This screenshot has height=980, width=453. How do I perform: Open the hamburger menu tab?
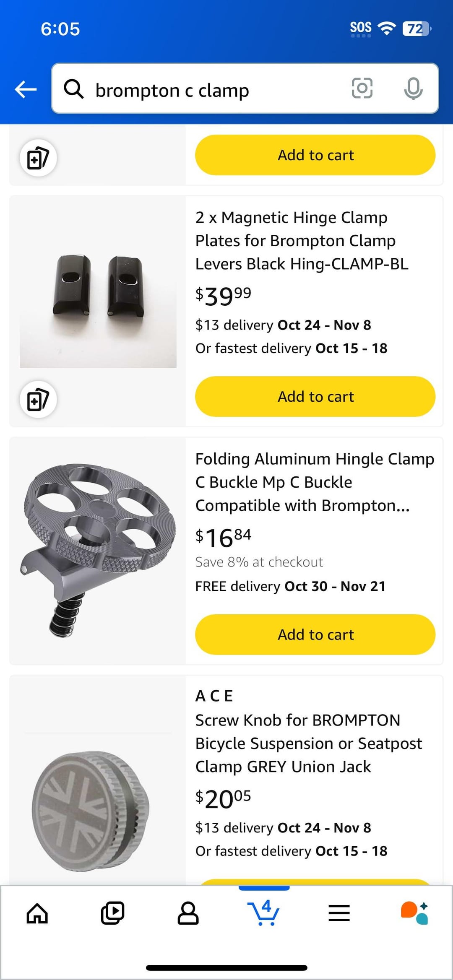click(339, 913)
